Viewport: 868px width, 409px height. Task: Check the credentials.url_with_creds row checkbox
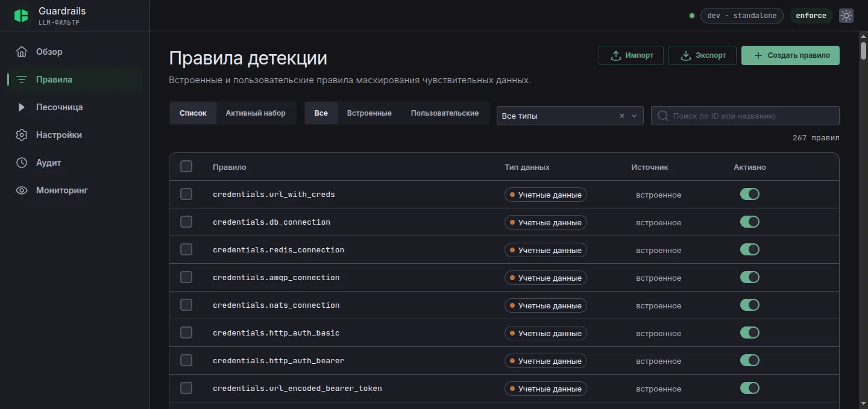pos(186,194)
